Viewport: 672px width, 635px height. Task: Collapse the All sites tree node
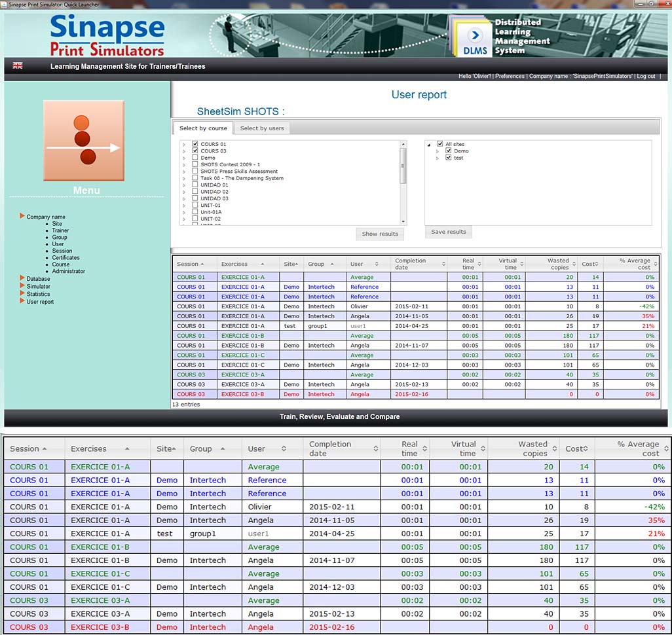(x=429, y=145)
